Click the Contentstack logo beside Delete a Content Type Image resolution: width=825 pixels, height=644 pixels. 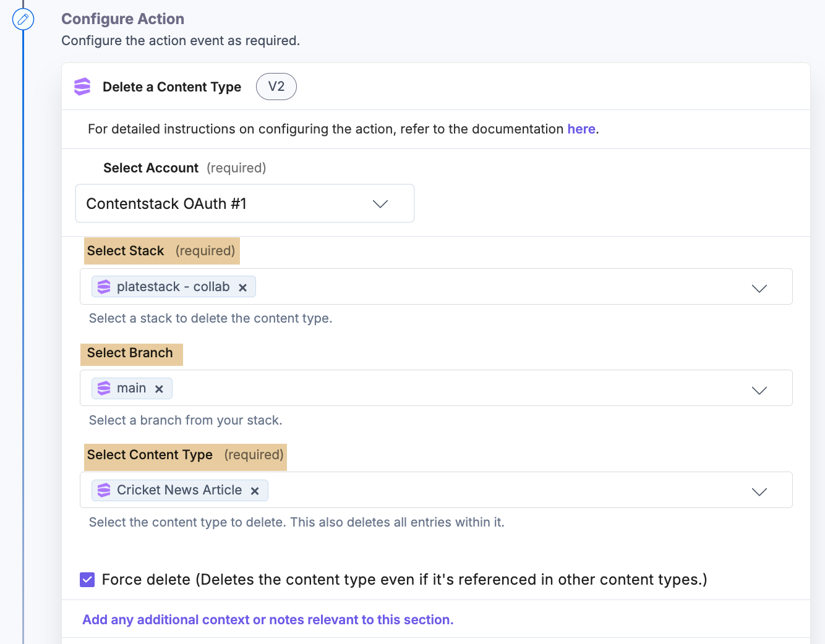82,87
